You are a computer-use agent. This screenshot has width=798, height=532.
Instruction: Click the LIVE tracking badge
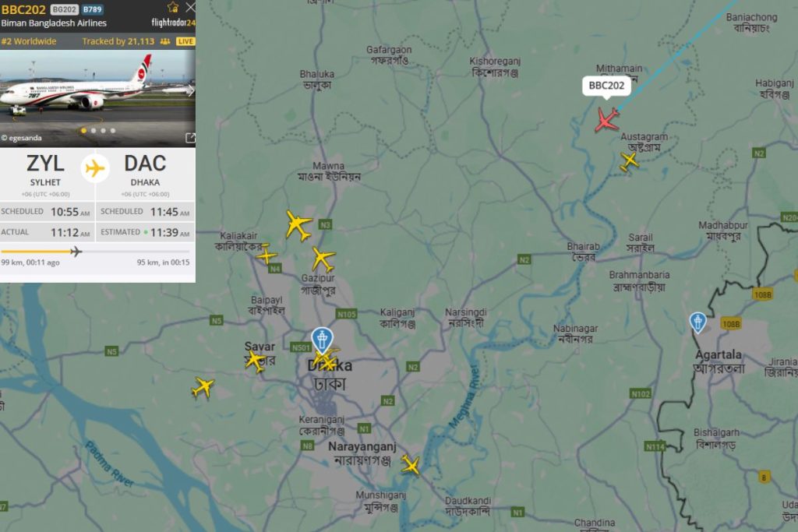click(185, 41)
